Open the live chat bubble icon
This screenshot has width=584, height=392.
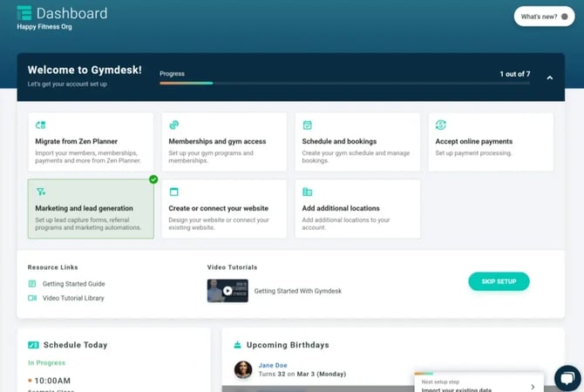pyautogui.click(x=567, y=378)
